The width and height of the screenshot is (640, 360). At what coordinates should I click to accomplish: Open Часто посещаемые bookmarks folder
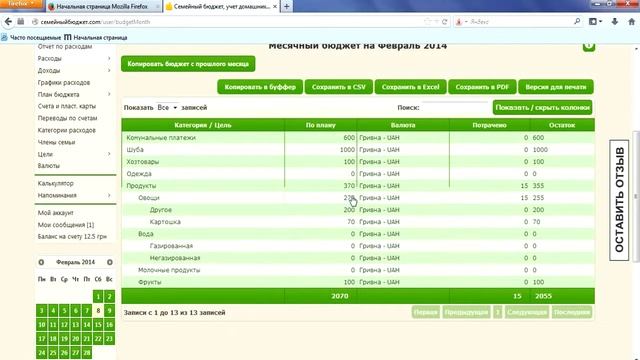pyautogui.click(x=31, y=38)
